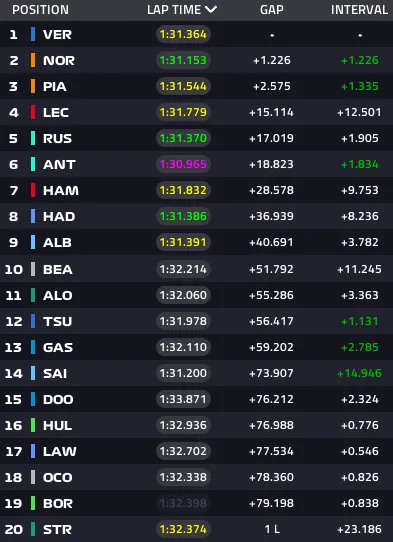Image resolution: width=393 pixels, height=542 pixels.
Task: Click LEC's red team color bar
Action: tap(33, 112)
